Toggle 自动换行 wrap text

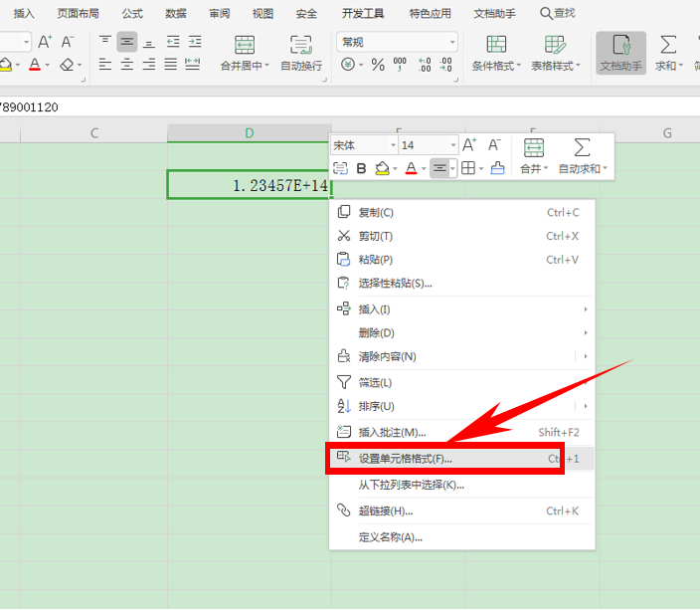point(301,53)
